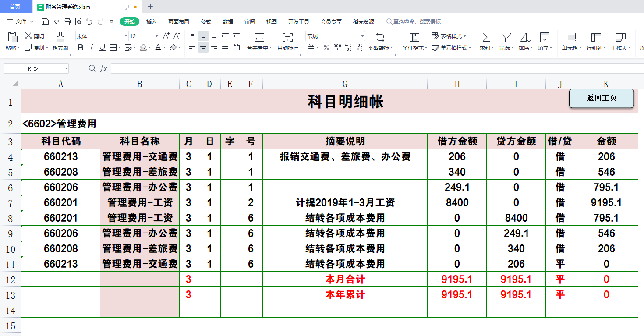Viewport: 644px width, 336px height.
Task: Click the 求和 summation icon
Action: click(485, 38)
